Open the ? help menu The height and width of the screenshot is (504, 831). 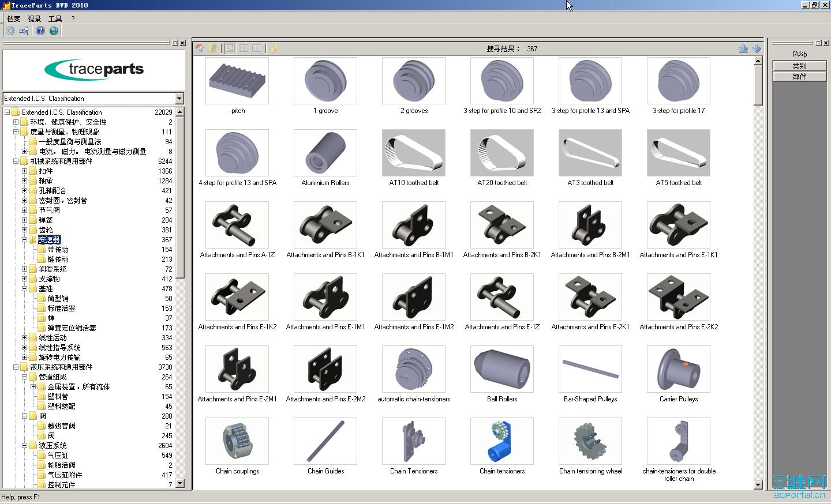tap(73, 18)
